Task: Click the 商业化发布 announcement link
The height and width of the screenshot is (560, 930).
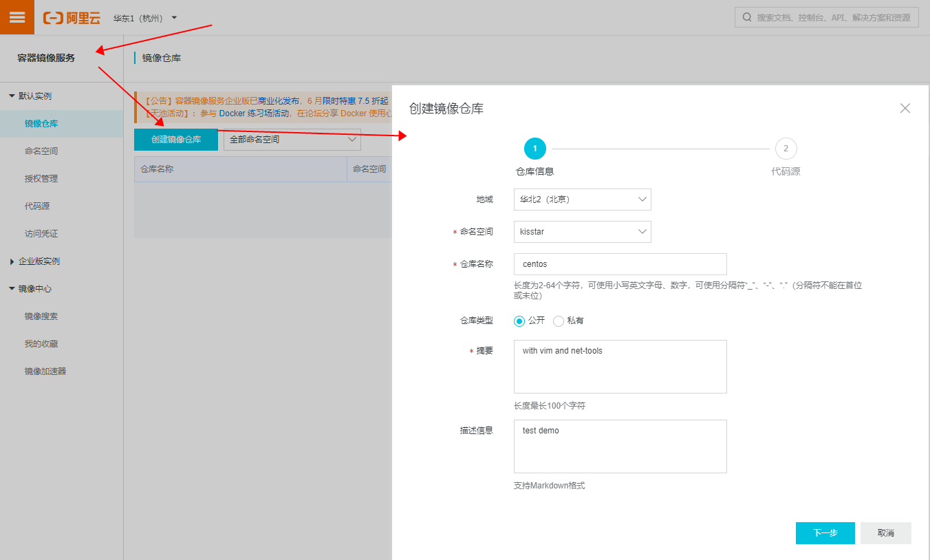Action: click(279, 100)
